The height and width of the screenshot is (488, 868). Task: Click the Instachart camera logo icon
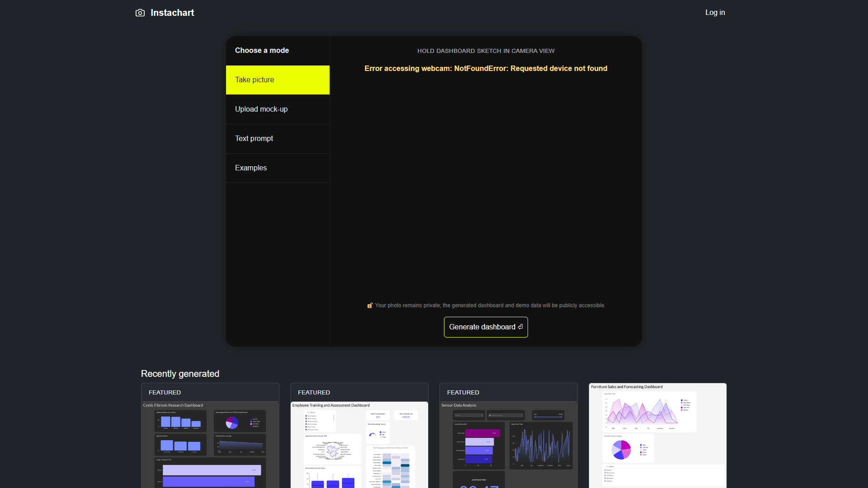(140, 13)
